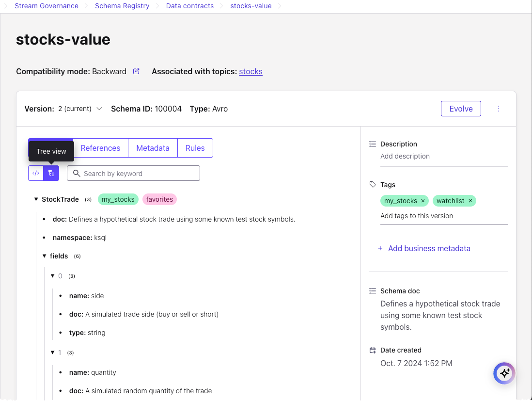Click the plus icon for business metadata
This screenshot has width=532, height=401.
[x=380, y=248]
